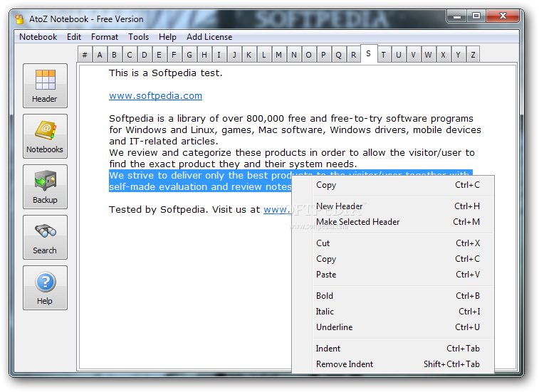Apply Bold from the context menu
The image size is (539, 392).
393,296
